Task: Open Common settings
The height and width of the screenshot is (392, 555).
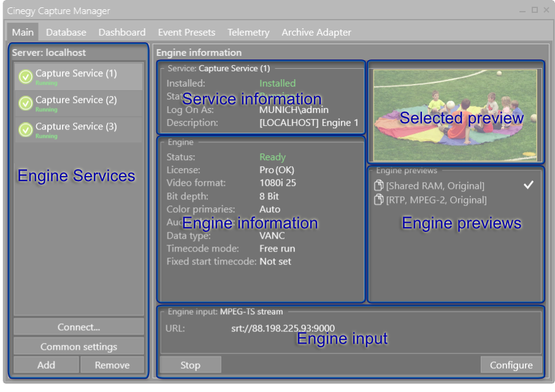Action: (78, 346)
